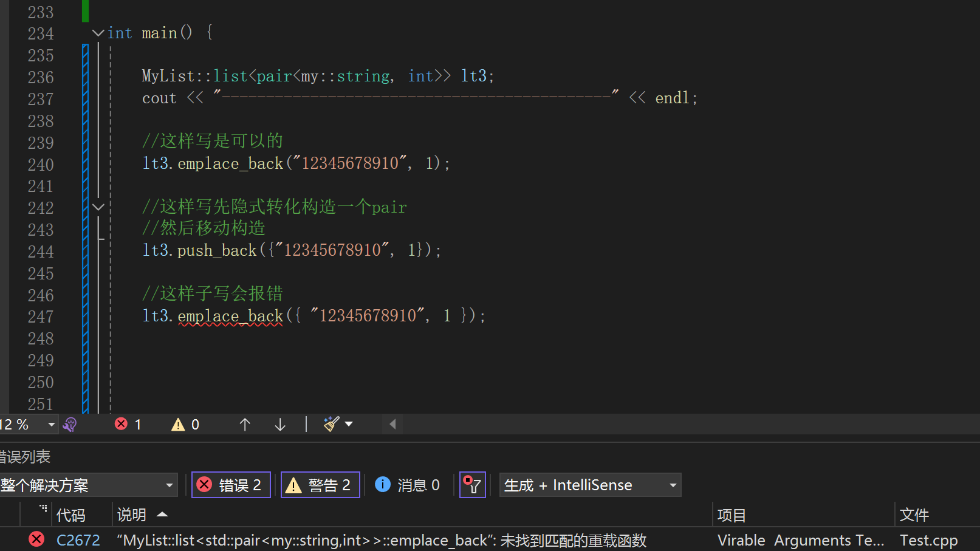Click the underlined emplace_back on line 247

[230, 316]
